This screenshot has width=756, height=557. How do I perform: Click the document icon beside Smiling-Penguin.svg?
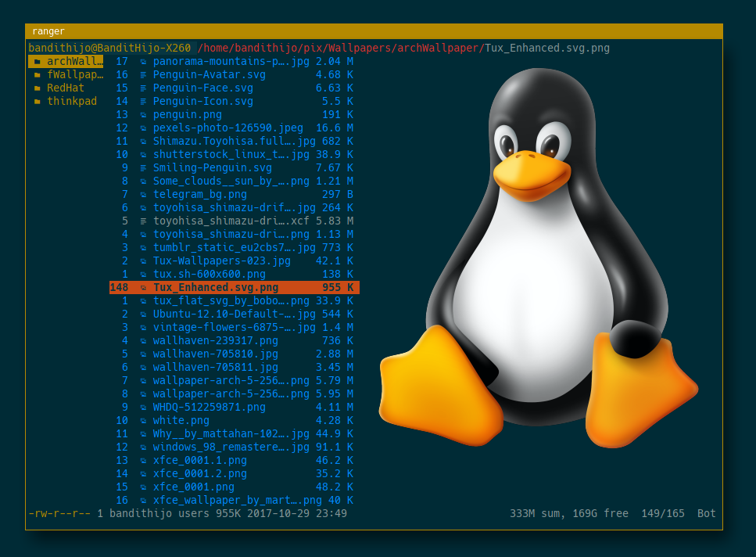click(143, 168)
